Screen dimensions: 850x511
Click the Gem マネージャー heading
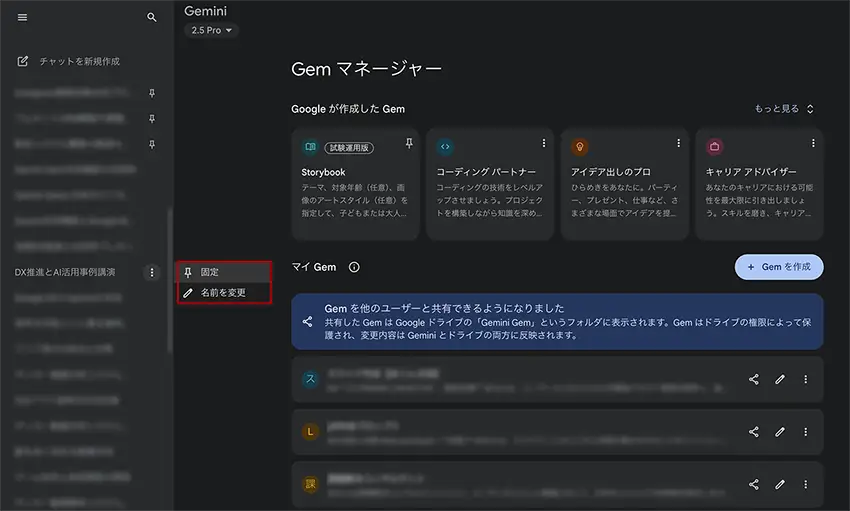(366, 69)
